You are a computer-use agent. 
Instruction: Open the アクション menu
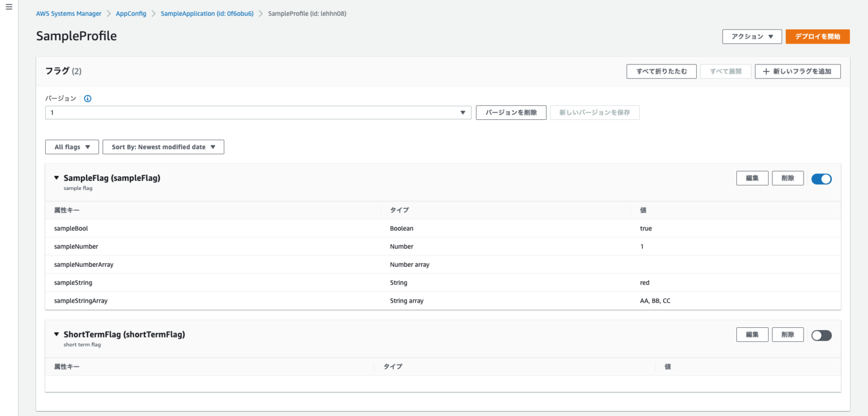(752, 37)
